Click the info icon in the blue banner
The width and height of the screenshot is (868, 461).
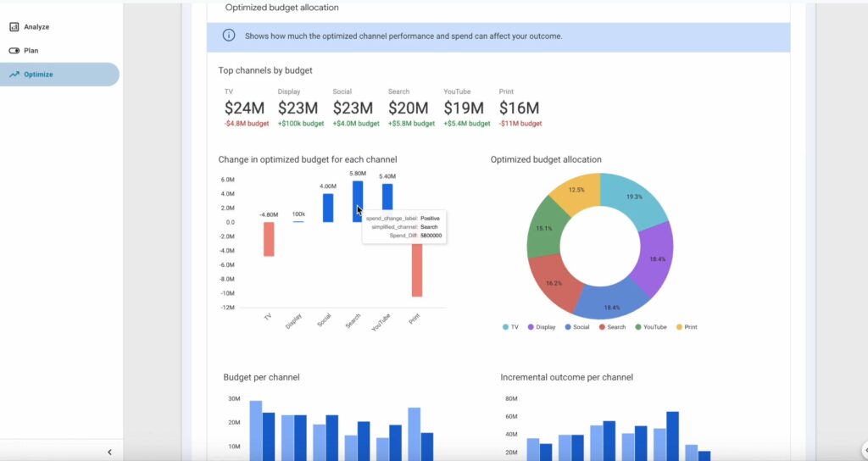[229, 36]
